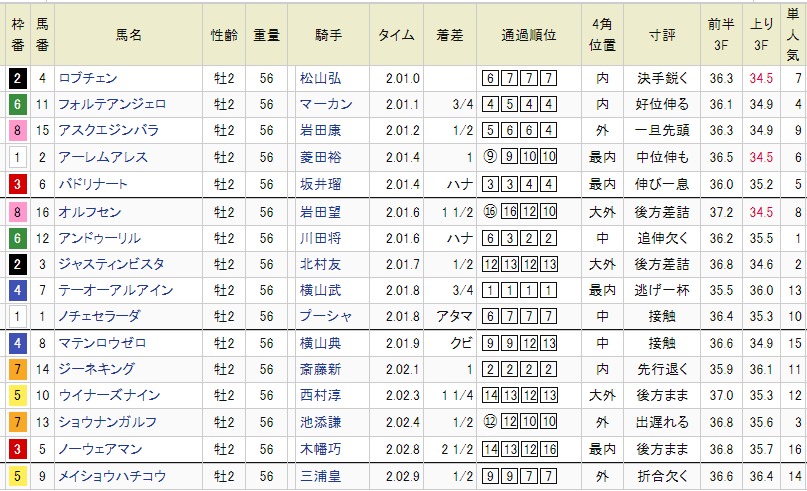Select horse アスクエジンバラ
Image resolution: width=807 pixels, height=491 pixels.
coord(108,131)
